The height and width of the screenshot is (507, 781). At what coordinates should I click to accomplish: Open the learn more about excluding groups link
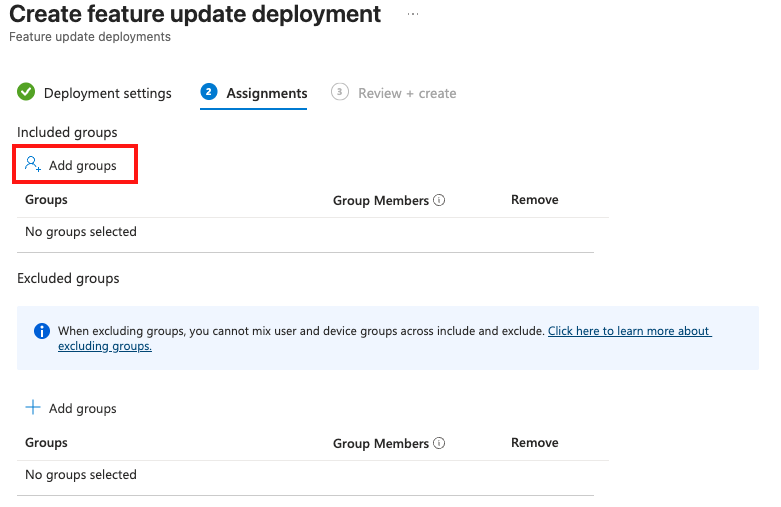coord(628,331)
